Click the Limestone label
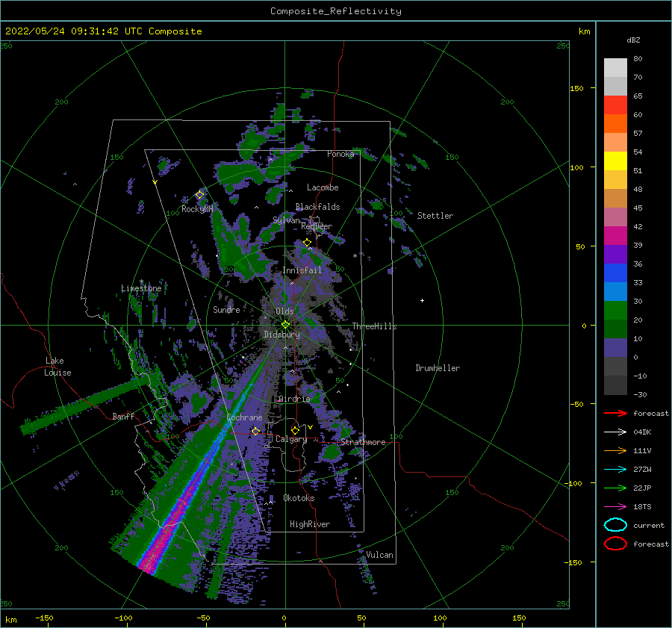 tap(141, 288)
